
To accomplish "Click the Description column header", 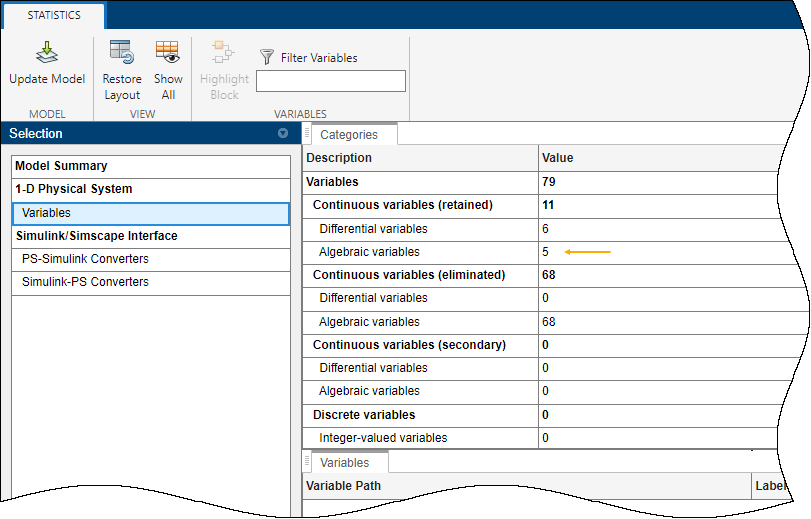I will coord(339,158).
